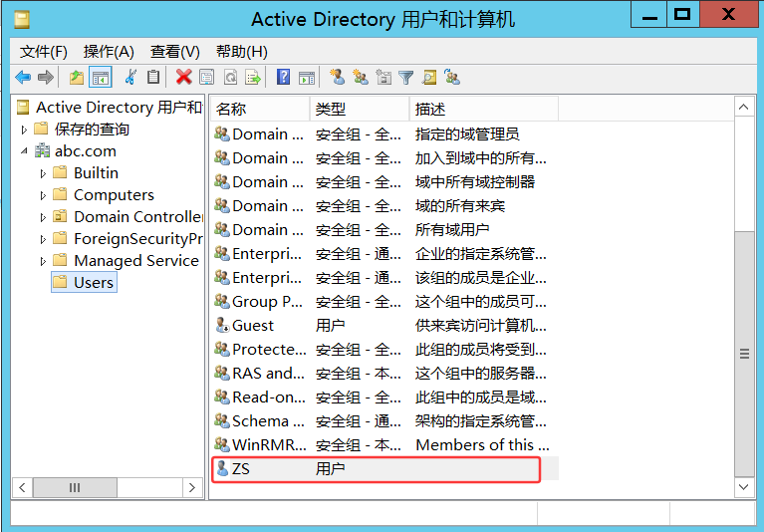Open Properties via toolbar sheet icon
This screenshot has width=764, height=532.
pyautogui.click(x=206, y=77)
